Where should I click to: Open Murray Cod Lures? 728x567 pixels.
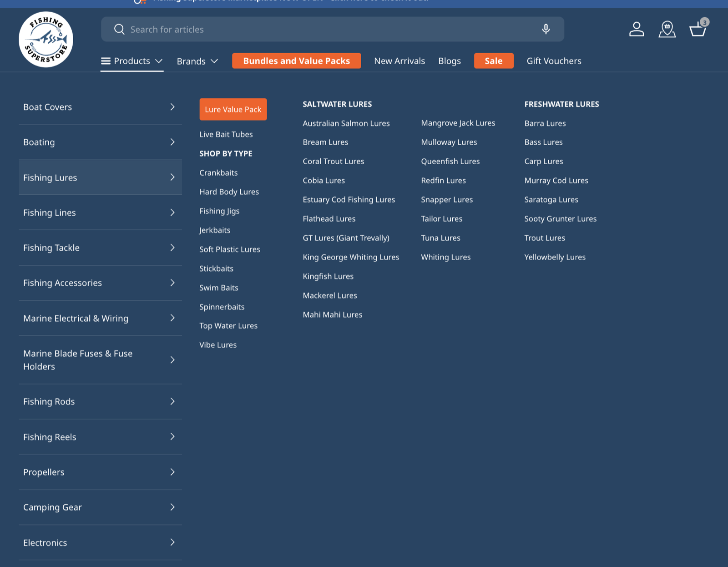(556, 180)
